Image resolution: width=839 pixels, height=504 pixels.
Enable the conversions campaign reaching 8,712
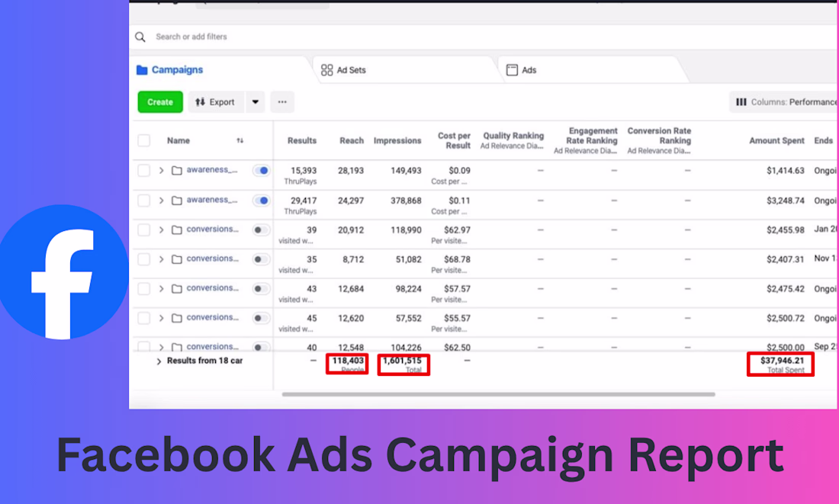pos(261,259)
